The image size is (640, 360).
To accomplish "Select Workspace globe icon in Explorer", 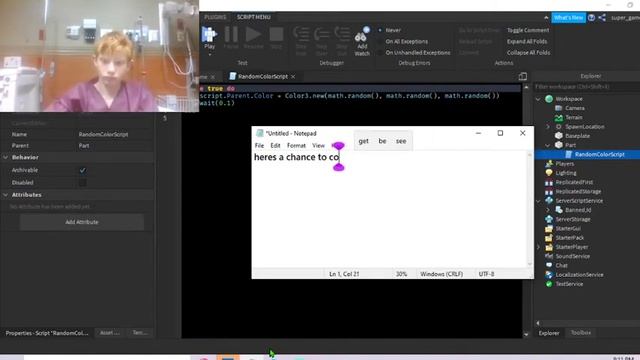I will click(x=549, y=99).
